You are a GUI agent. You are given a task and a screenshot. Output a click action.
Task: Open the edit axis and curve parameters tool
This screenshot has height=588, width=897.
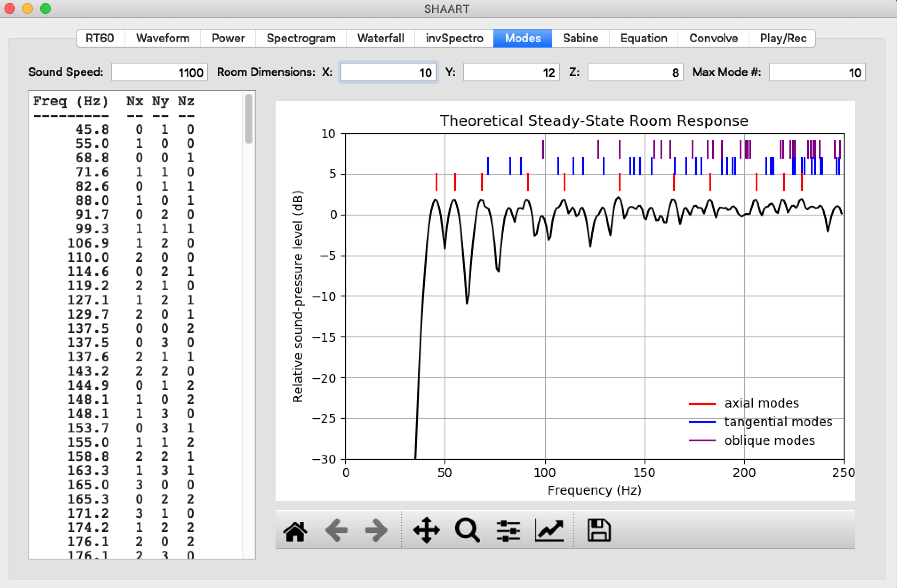[549, 531]
